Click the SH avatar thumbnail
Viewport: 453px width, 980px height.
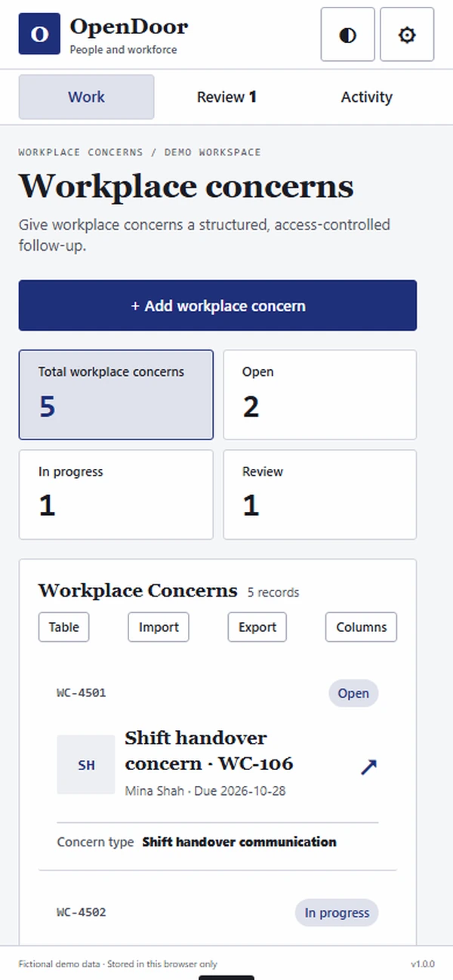[x=86, y=765]
